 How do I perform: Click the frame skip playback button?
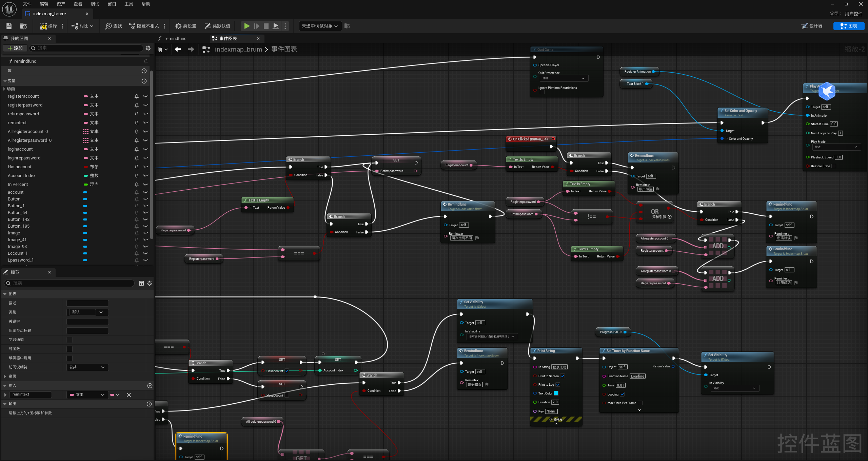(257, 26)
